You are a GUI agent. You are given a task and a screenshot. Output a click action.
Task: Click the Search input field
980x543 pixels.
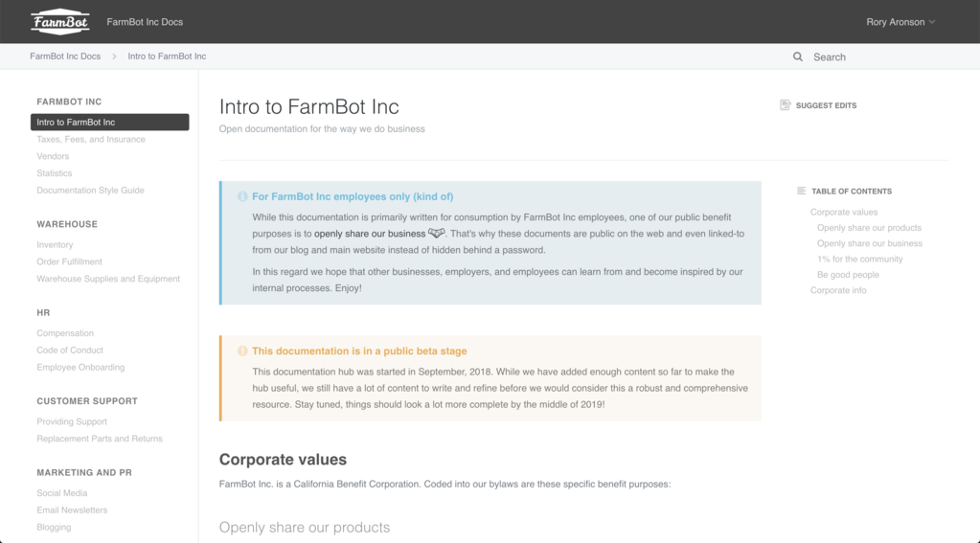tap(862, 57)
